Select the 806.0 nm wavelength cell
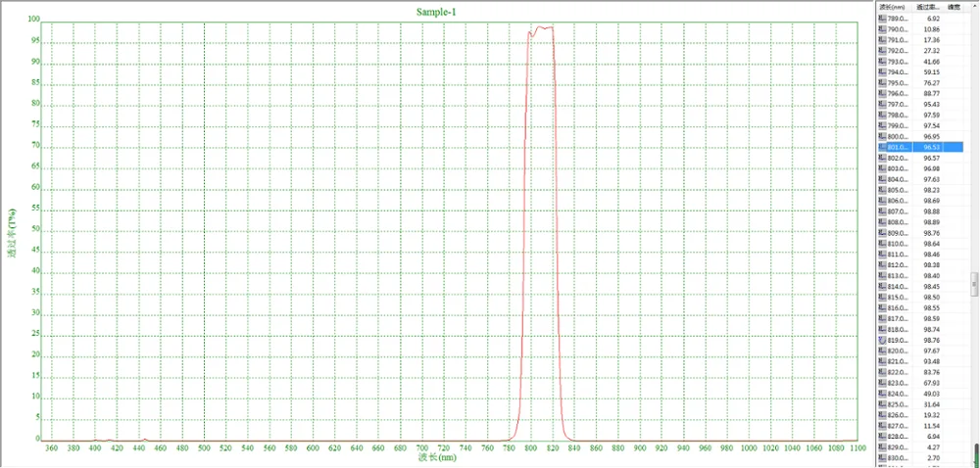The image size is (980, 468). [898, 201]
